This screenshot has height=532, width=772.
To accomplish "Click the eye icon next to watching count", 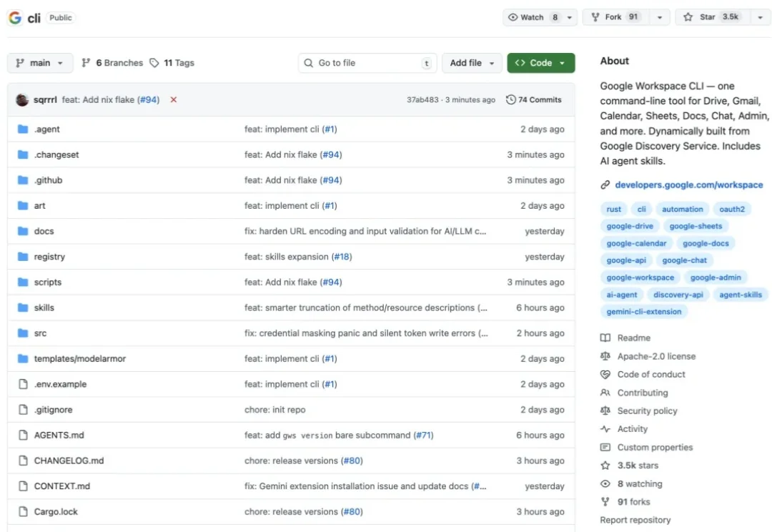I will (x=604, y=483).
